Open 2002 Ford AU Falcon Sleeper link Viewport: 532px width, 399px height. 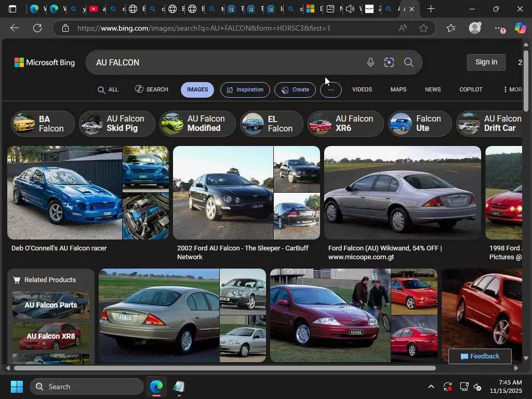tap(243, 252)
